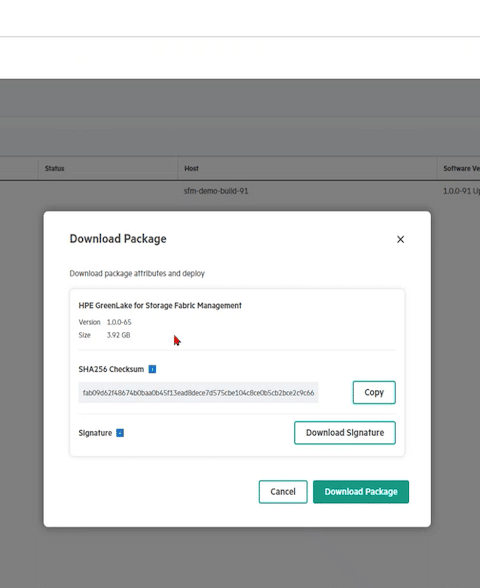Click the Host column header
The width and height of the screenshot is (480, 588).
191,169
